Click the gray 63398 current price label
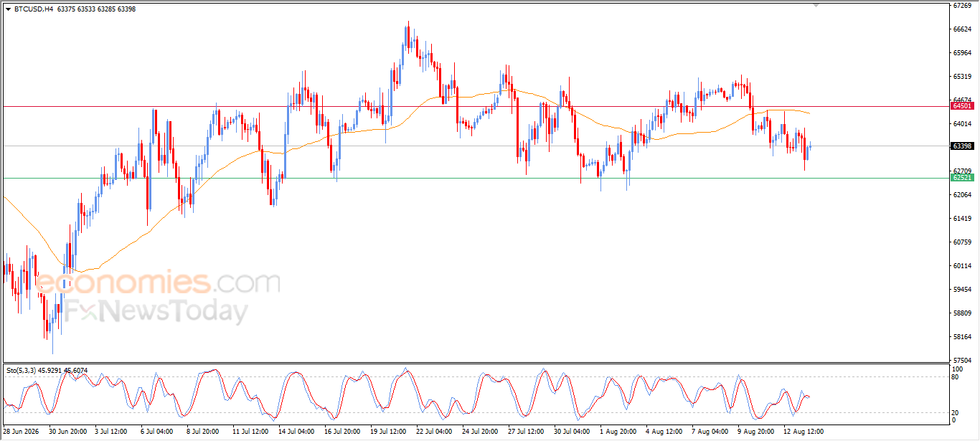Viewport: 980px width, 441px height. pyautogui.click(x=962, y=146)
